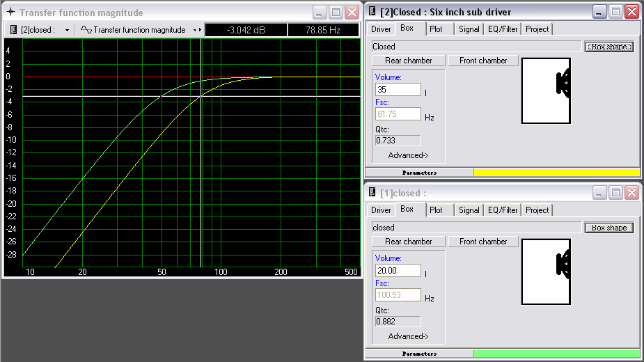
Task: Click Box shape button in Six inch sub window
Action: pos(609,47)
